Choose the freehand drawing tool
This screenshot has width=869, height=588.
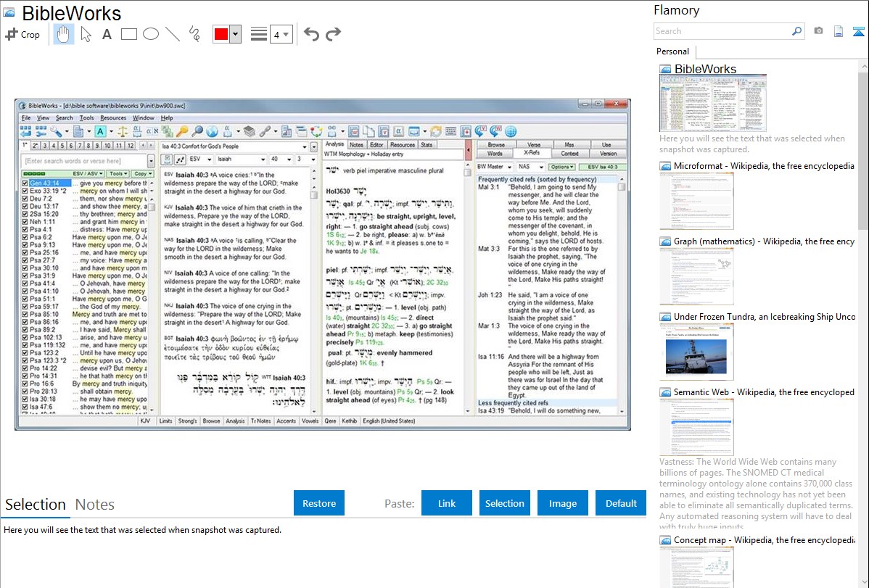[x=194, y=34]
